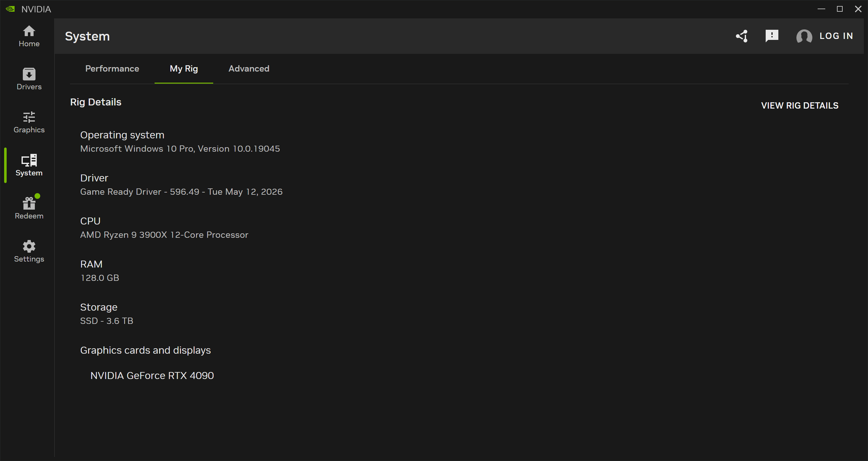The height and width of the screenshot is (461, 868).
Task: Go to Drivers section
Action: coord(29,79)
